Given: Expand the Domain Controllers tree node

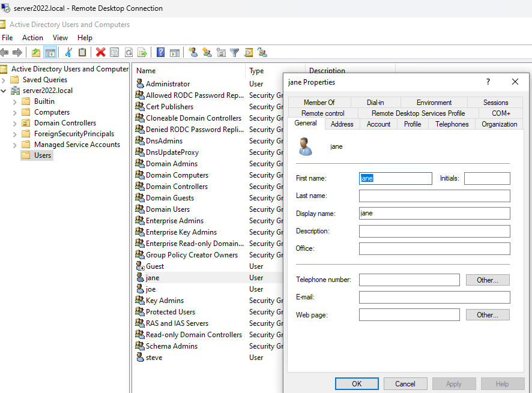Looking at the screenshot, I should pyautogui.click(x=15, y=123).
